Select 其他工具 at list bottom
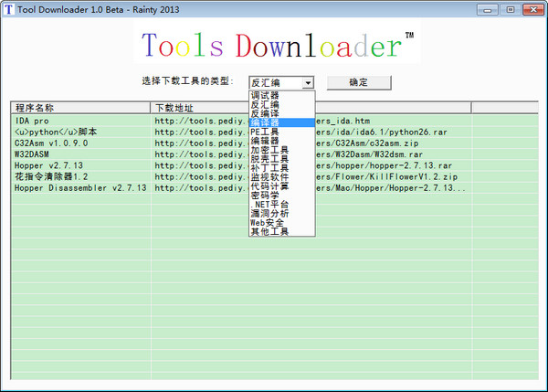This screenshot has width=548, height=392. (x=269, y=232)
